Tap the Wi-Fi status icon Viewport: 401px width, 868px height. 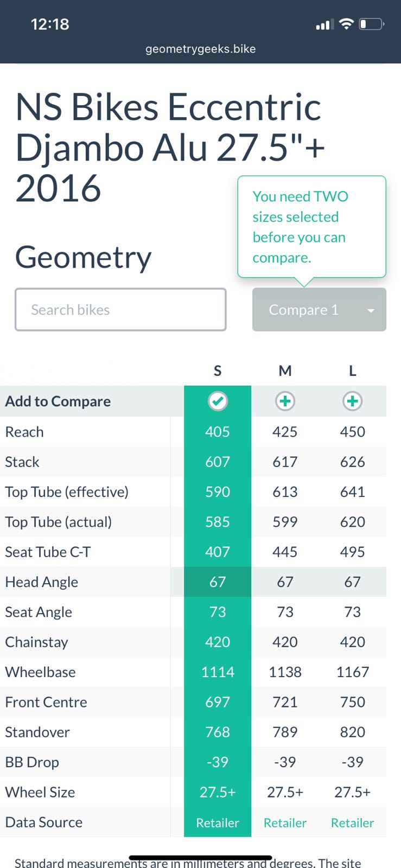point(346,24)
